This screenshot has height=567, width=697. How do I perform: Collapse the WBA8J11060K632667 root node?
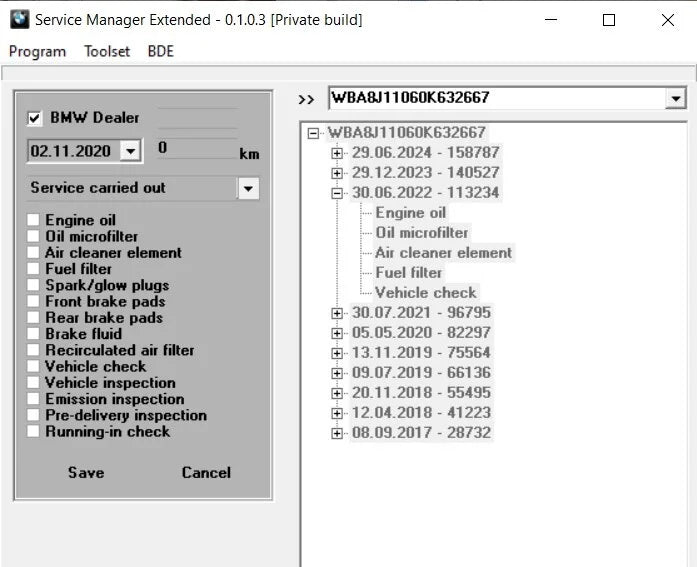click(x=313, y=133)
